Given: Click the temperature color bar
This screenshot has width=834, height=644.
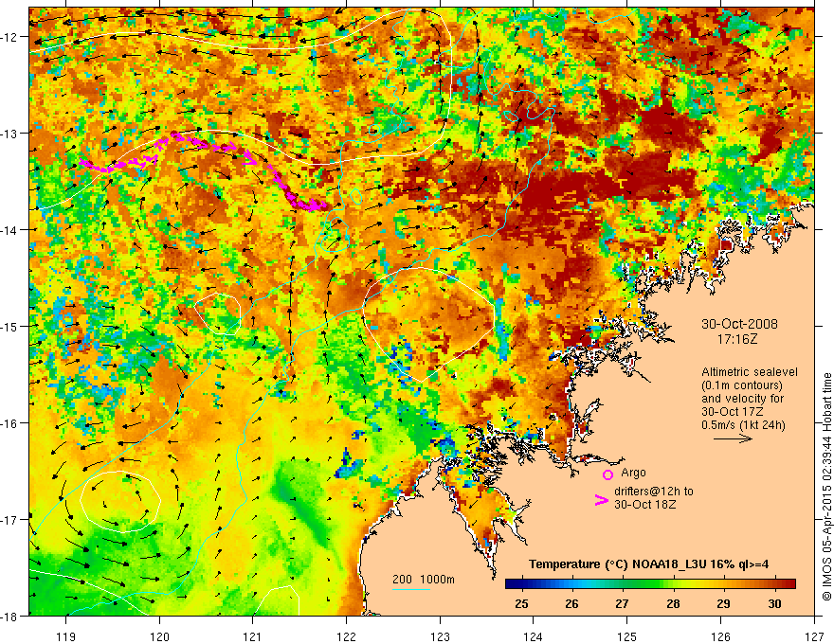Looking at the screenshot, I should pos(650,584).
